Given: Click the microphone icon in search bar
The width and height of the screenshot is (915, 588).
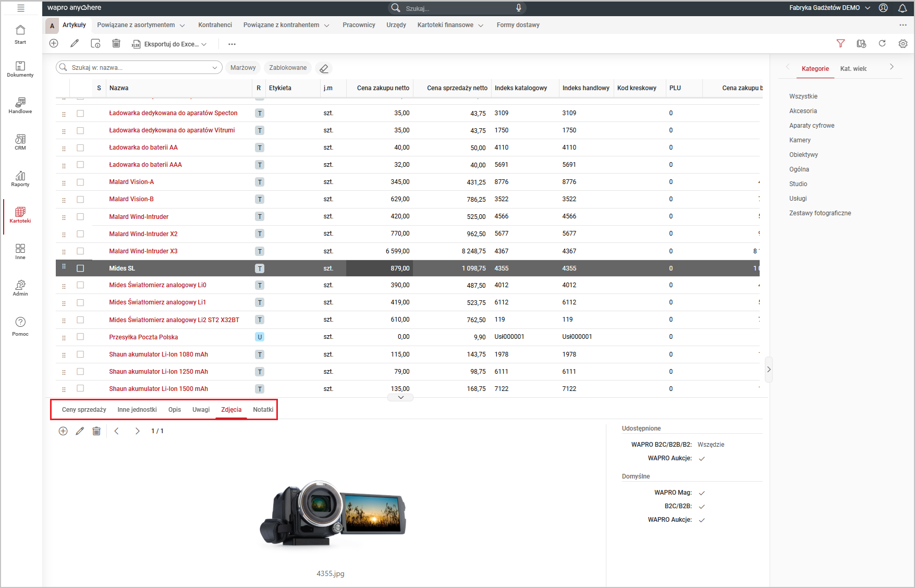Looking at the screenshot, I should (x=518, y=8).
